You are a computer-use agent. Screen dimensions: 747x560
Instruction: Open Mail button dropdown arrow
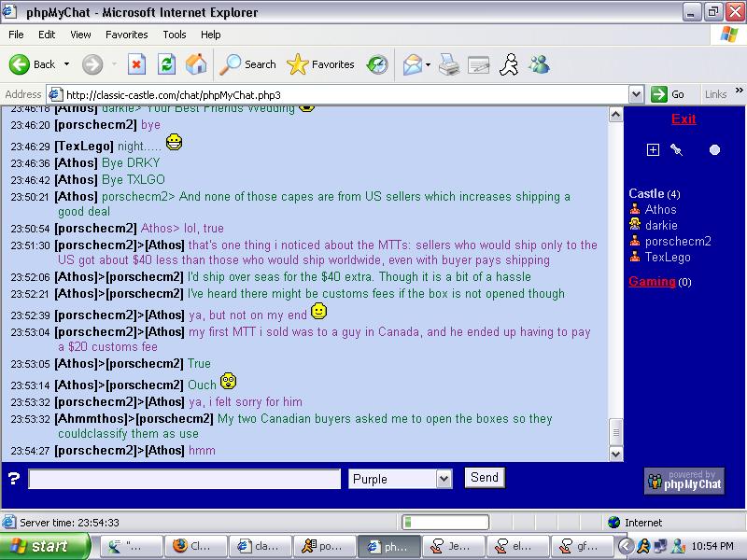(428, 64)
